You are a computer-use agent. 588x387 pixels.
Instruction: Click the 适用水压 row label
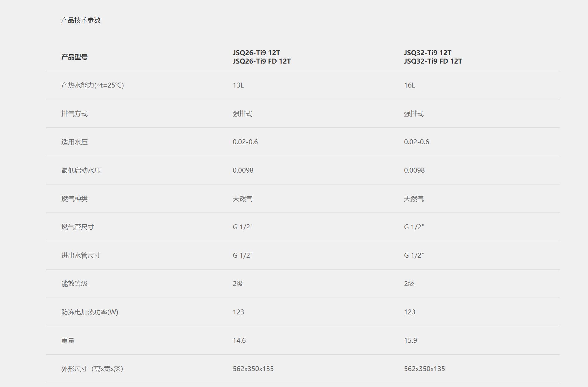pos(74,142)
